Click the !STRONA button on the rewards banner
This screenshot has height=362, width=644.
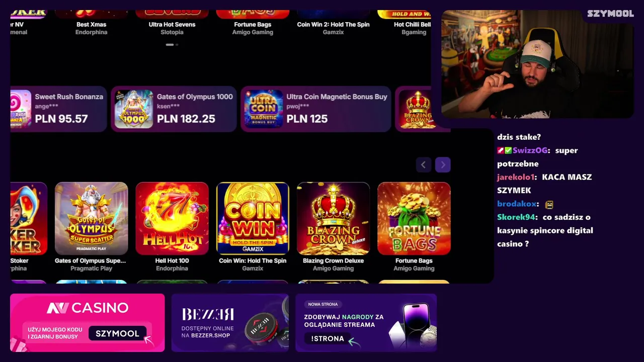[328, 338]
